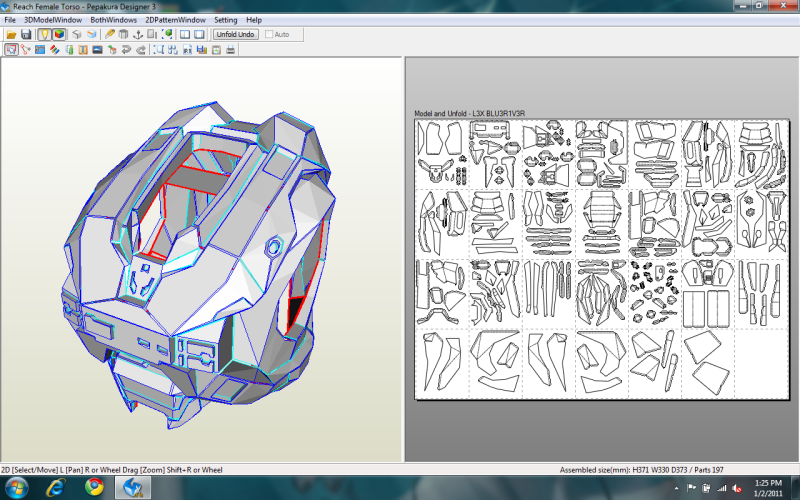The height and width of the screenshot is (500, 800).
Task: Select the colored pencils edge color tool
Action: click(x=54, y=50)
